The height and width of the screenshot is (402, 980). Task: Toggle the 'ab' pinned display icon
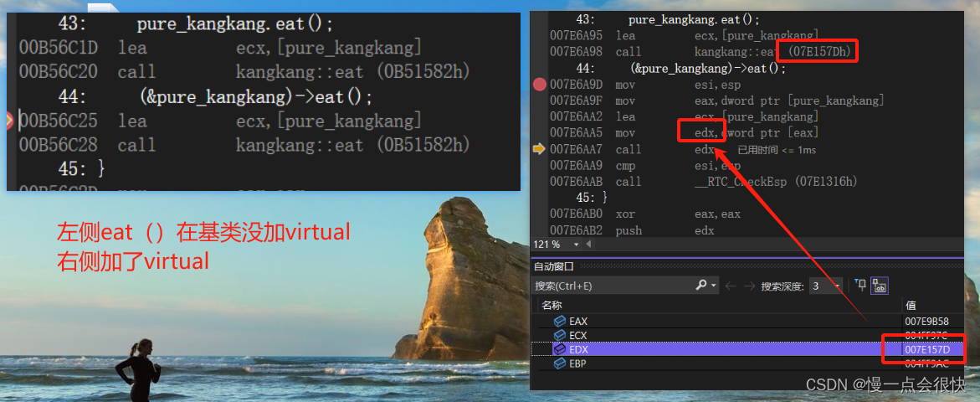point(880,286)
